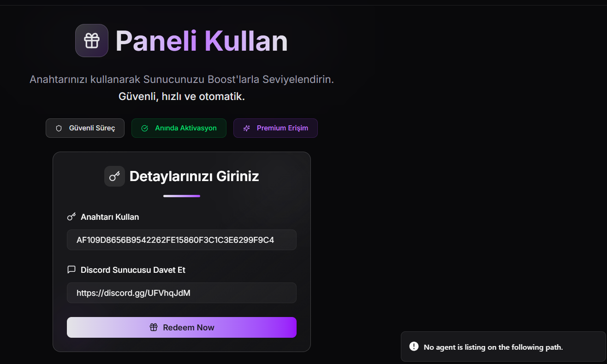Viewport: 607px width, 364px height.
Task: Click the Anahtarı Kullan field label
Action: point(110,217)
